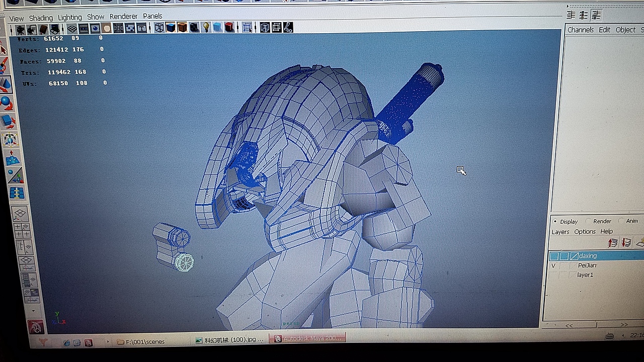Image resolution: width=644 pixels, height=362 pixels.
Task: Select the PeiJian layer name
Action: click(x=587, y=265)
